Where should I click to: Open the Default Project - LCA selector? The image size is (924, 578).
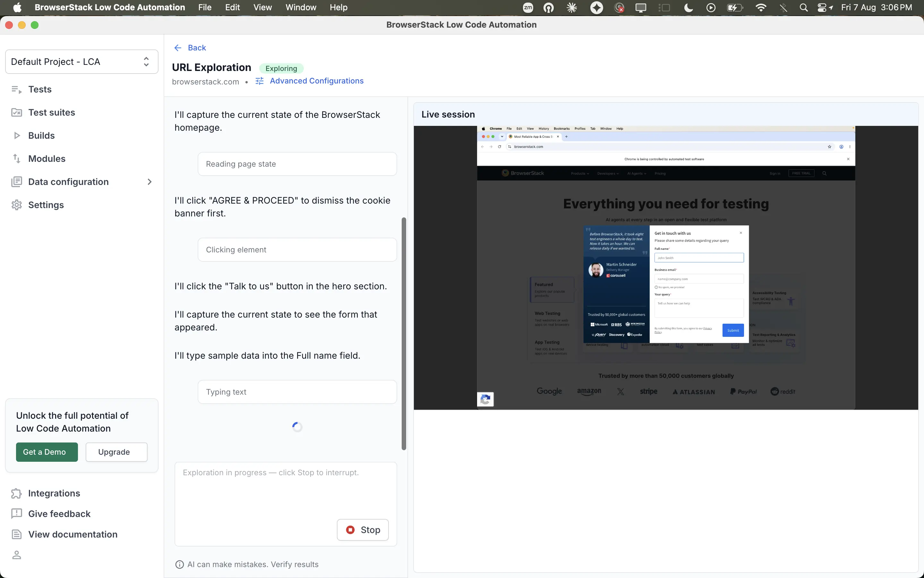pos(82,62)
